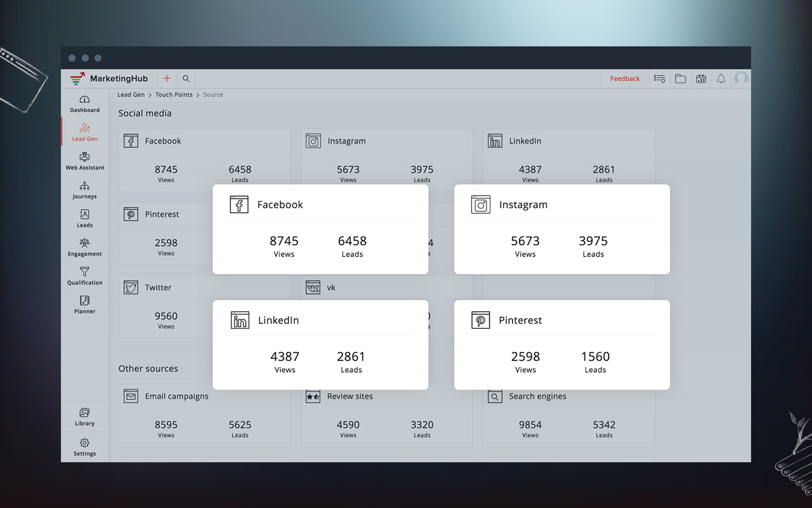Open Web Assistant from the sidebar
This screenshot has height=508, width=812.
[84, 161]
